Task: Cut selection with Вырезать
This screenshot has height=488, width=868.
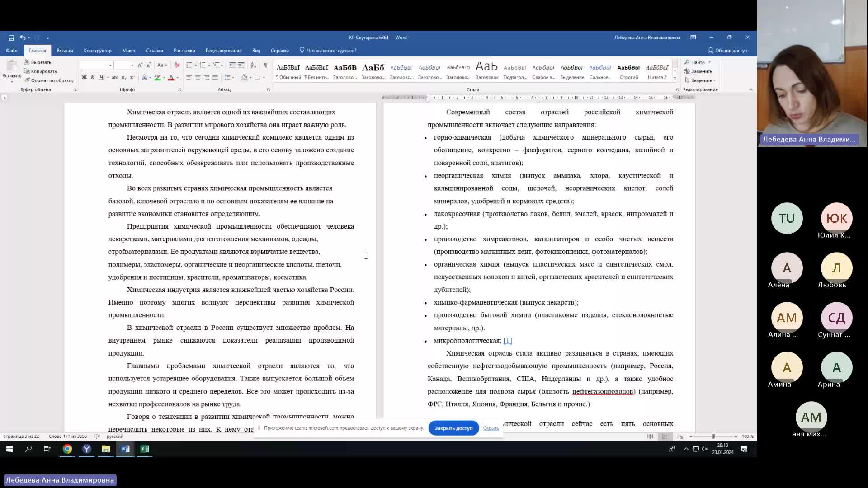Action: point(38,62)
